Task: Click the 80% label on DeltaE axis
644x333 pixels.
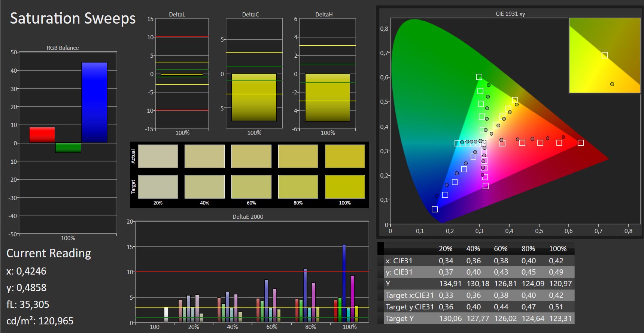Action: tap(311, 327)
